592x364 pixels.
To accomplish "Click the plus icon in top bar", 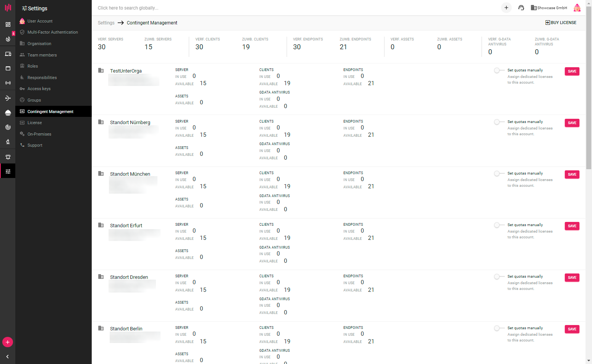I will (506, 8).
